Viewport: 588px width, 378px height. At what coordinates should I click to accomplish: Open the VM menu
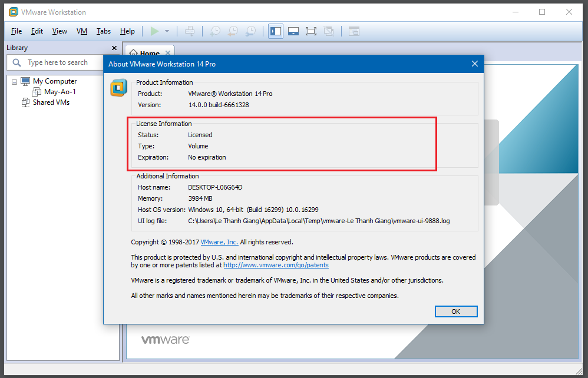click(x=82, y=31)
